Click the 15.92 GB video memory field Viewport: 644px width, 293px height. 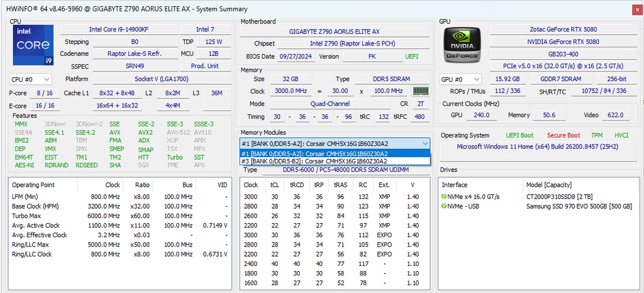point(508,79)
